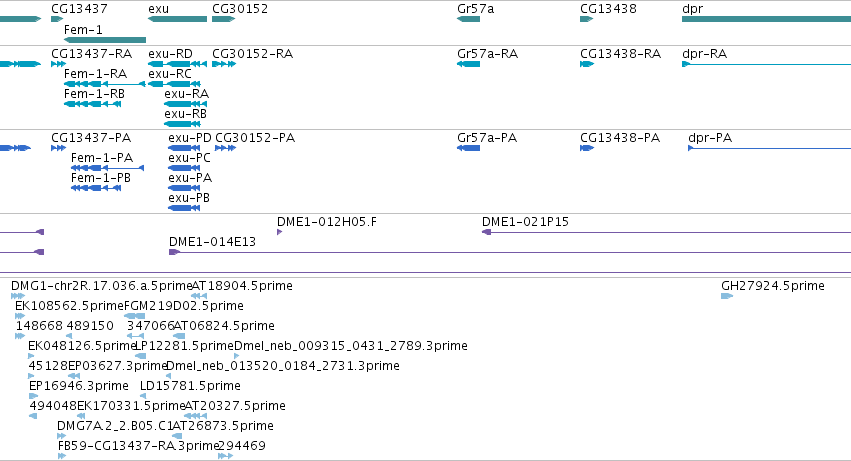Click the FB59-CG13437-RA.3prime EST label
This screenshot has width=851, height=461.
click(138, 446)
